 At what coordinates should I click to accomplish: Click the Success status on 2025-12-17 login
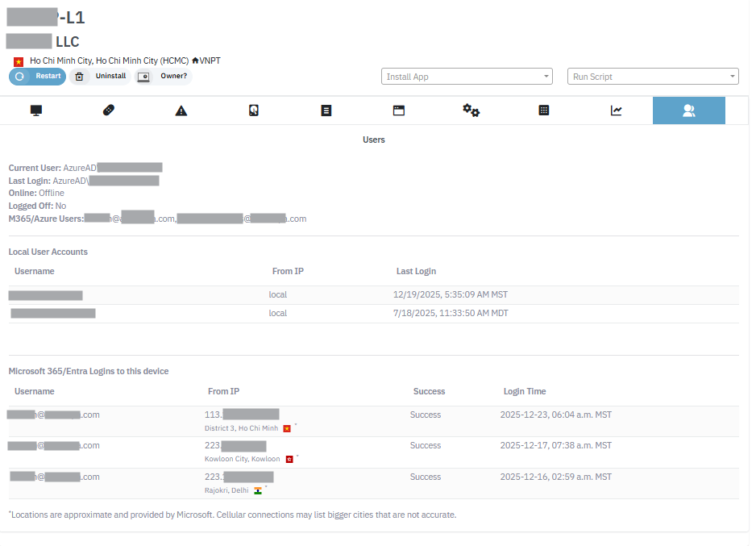pos(426,445)
